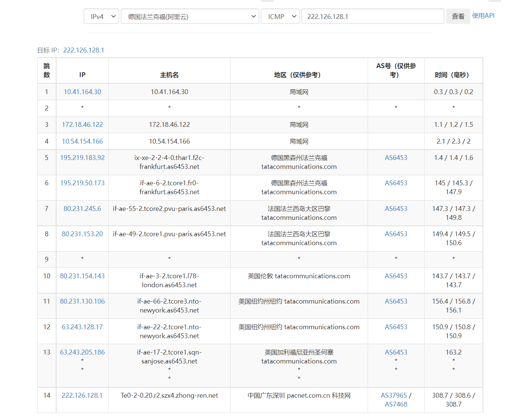Open hop 1 IP 10.41.164.30

pos(82,92)
